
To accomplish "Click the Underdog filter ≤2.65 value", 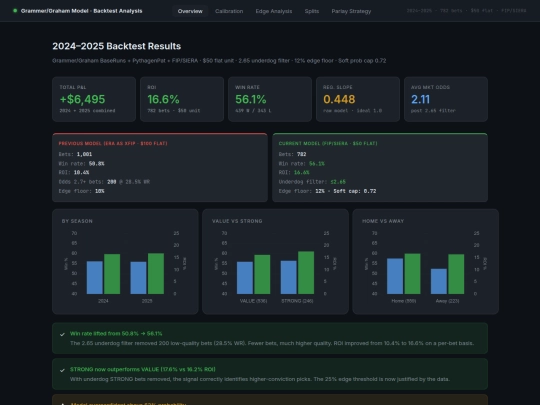I will click(338, 182).
